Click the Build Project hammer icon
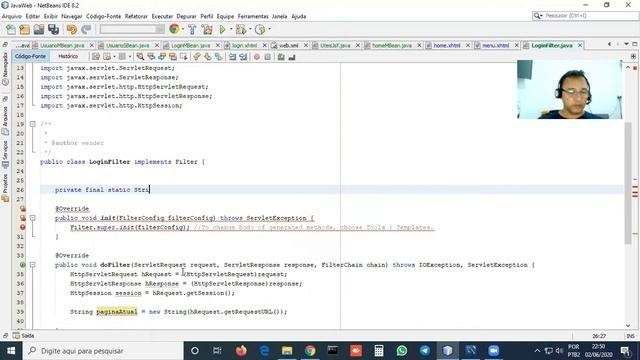This screenshot has height=360, width=640. tap(192, 29)
